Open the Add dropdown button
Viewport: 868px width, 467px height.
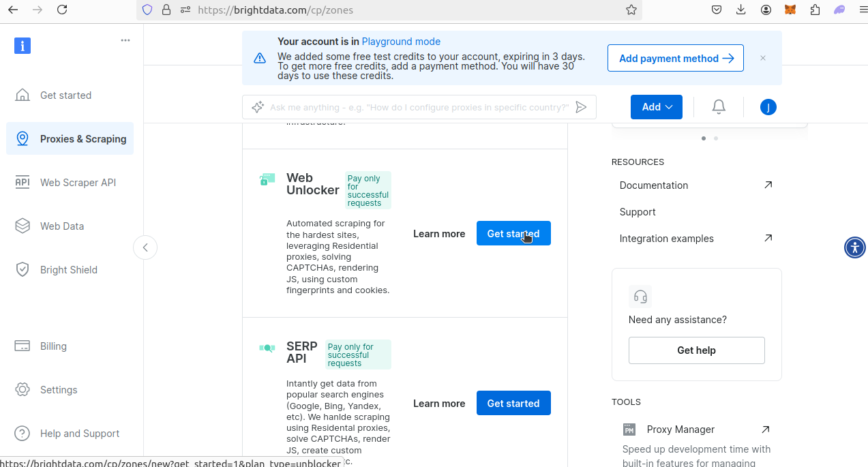coord(657,107)
